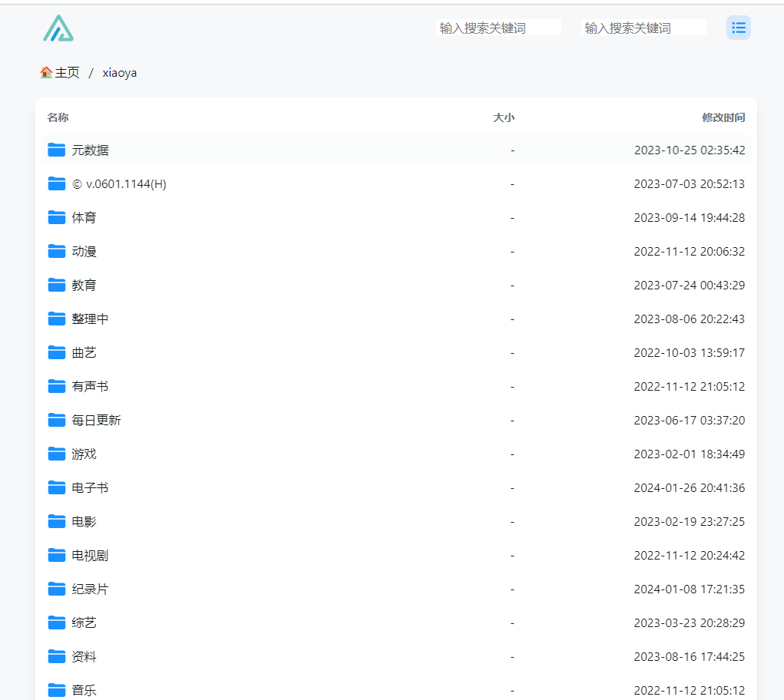
Task: Click folder icon of 电子书
Action: coord(57,487)
